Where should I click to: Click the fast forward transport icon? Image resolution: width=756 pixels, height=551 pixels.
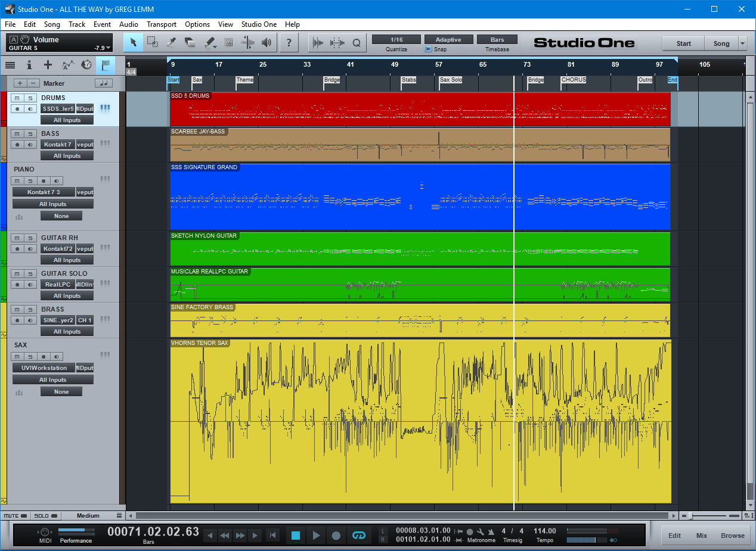pos(240,536)
